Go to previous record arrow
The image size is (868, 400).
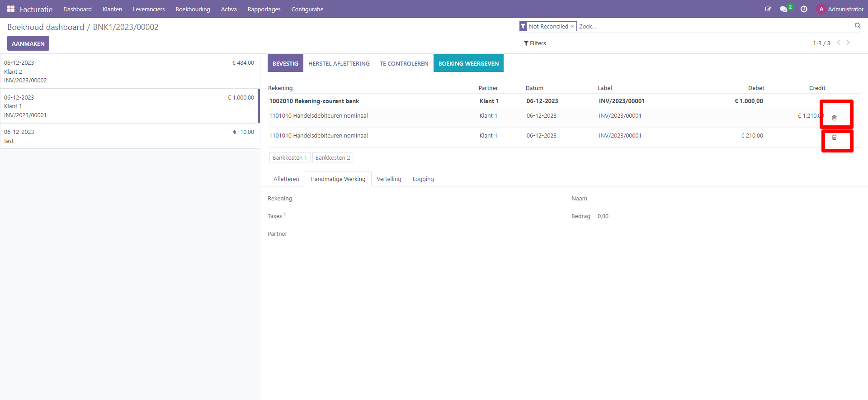pos(838,43)
